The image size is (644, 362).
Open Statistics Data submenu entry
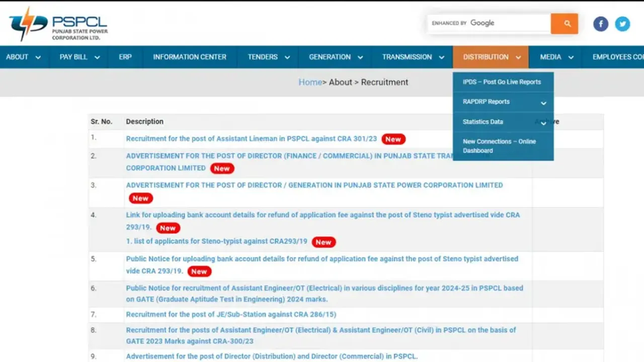[483, 122]
